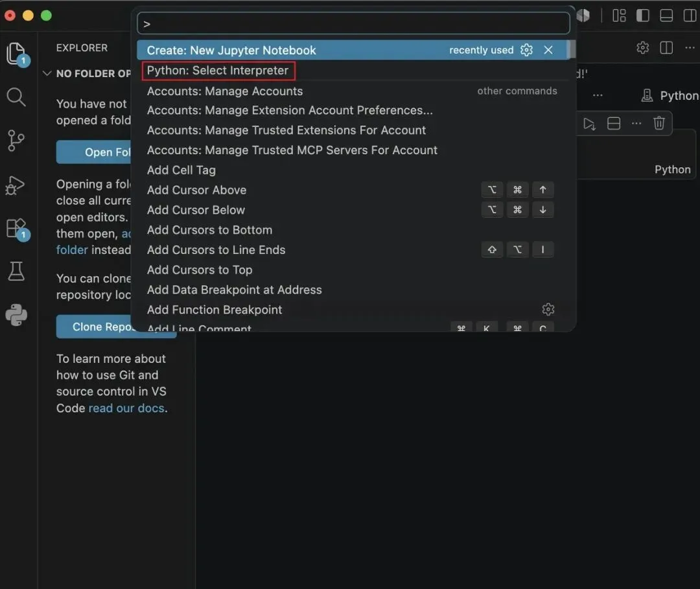This screenshot has width=700, height=589.
Task: Open the Explorer view in activity bar
Action: [16, 54]
